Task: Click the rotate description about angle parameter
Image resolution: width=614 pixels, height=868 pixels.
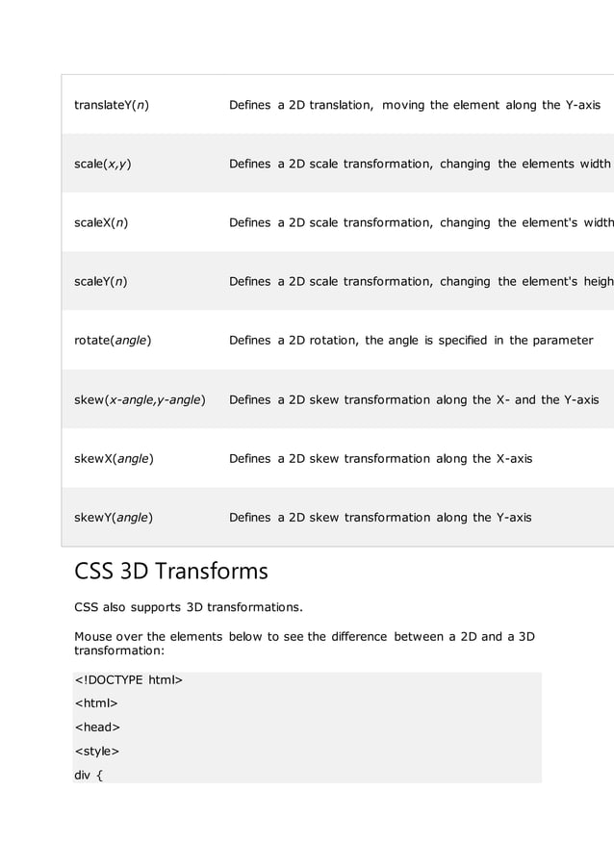Action: [x=411, y=341]
